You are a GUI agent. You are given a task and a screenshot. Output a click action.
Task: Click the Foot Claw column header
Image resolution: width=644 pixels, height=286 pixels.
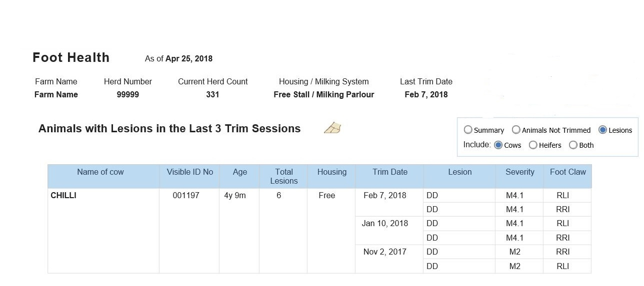568,172
